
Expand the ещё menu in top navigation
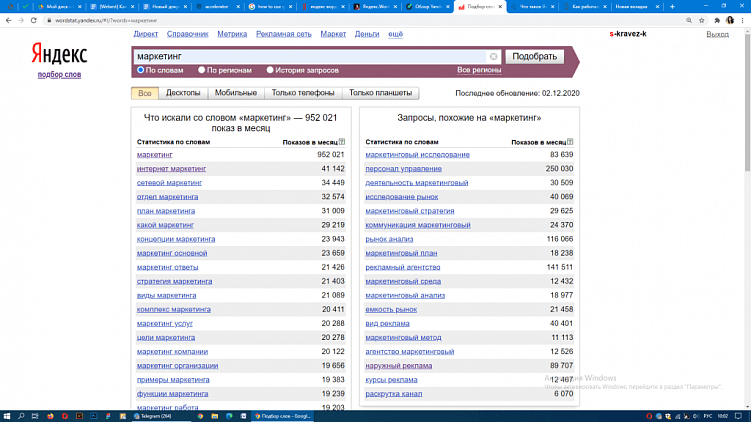(395, 34)
